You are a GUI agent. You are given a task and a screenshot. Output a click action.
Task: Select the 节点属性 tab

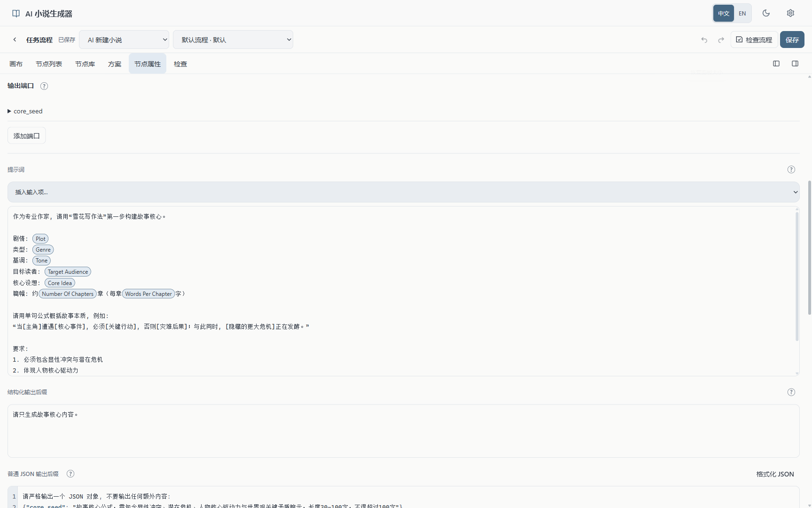[x=148, y=63]
